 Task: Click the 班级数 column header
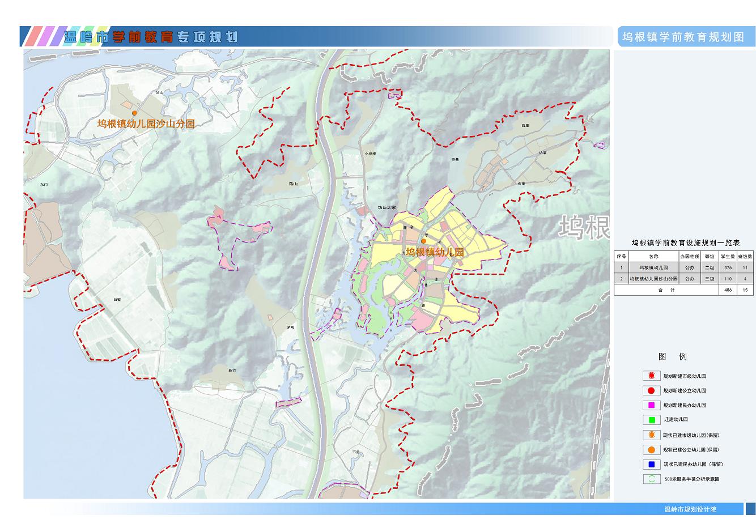[745, 257]
